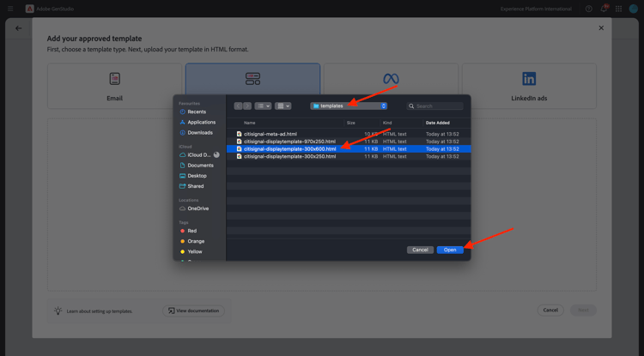Click the Open button in file dialog
Viewport: 644px width, 356px height.
tap(450, 250)
